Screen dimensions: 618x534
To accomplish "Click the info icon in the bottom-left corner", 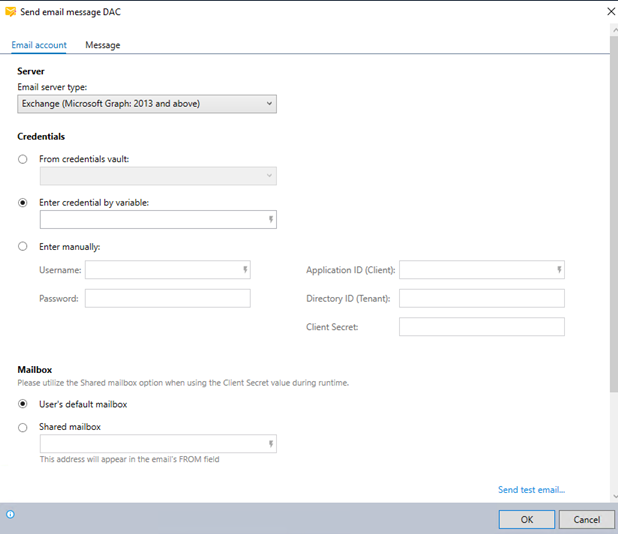I will pyautogui.click(x=10, y=514).
